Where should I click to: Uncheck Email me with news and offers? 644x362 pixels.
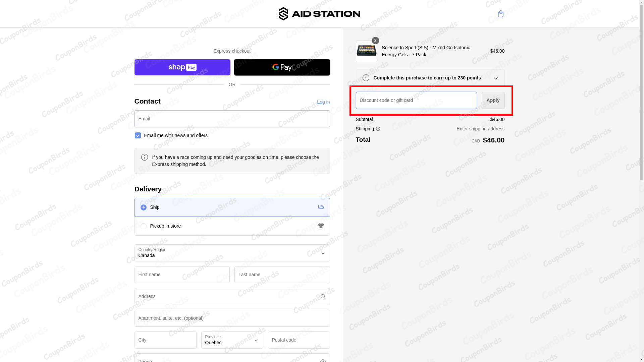pyautogui.click(x=138, y=135)
